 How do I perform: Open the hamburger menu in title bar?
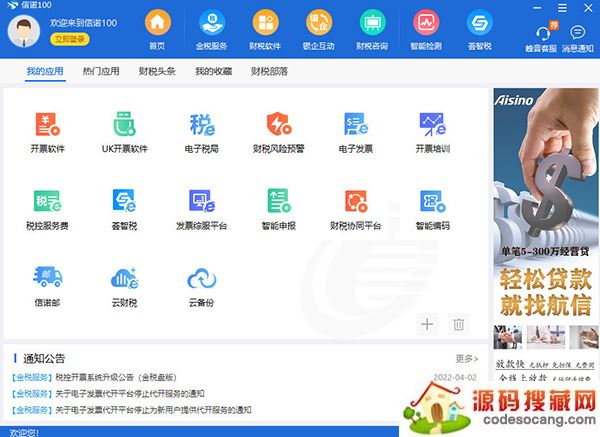coord(562,8)
